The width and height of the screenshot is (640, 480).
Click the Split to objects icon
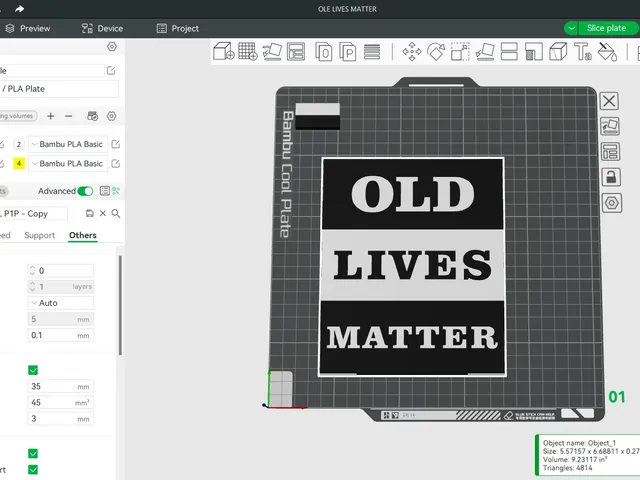[324, 52]
